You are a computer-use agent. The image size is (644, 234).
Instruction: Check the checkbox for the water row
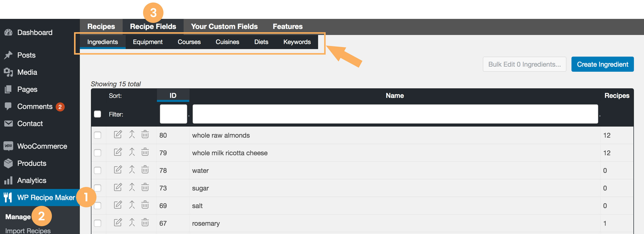pyautogui.click(x=98, y=170)
